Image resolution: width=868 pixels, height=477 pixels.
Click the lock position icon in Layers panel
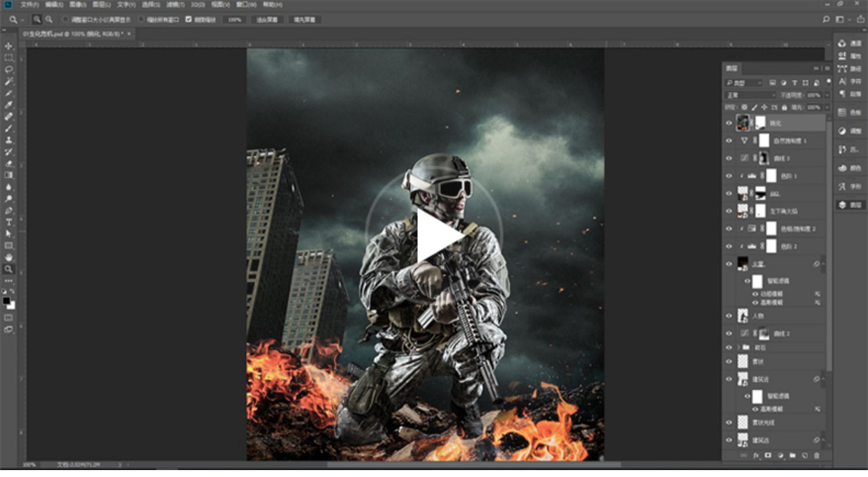764,108
